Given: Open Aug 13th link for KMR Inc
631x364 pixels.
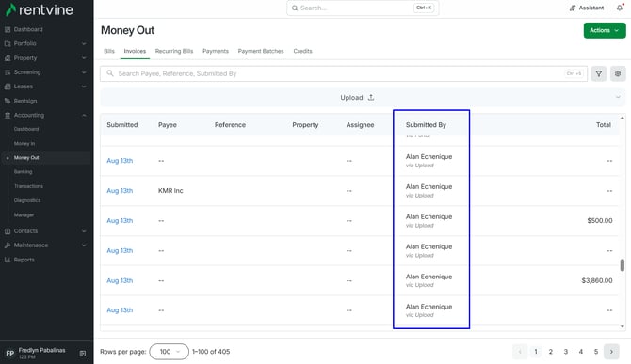Looking at the screenshot, I should pyautogui.click(x=120, y=190).
